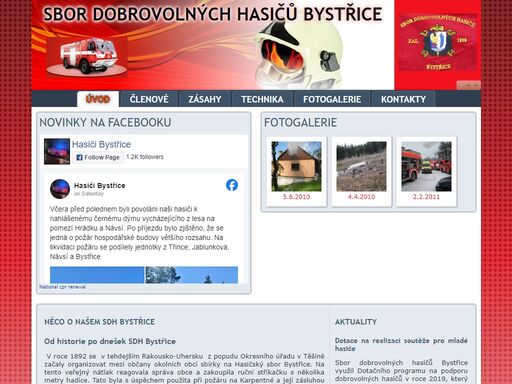Open the gallery photo dated 2.2.2011
512x384 pixels.
pyautogui.click(x=426, y=166)
